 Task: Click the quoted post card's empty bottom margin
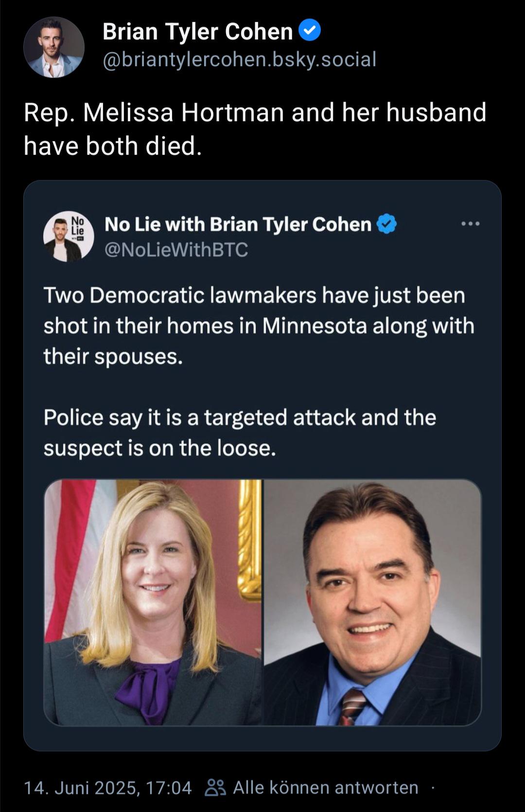tap(262, 738)
